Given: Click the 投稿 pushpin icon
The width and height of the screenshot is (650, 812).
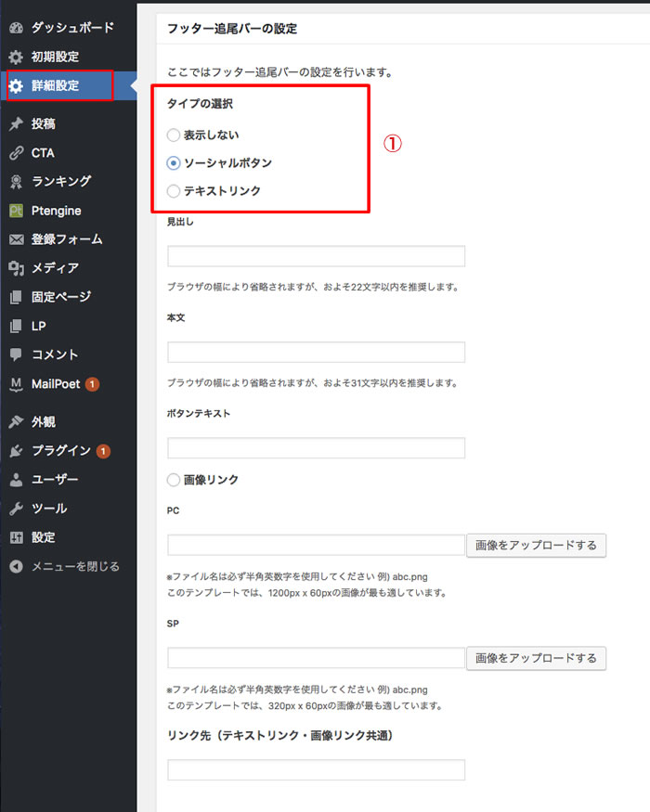Looking at the screenshot, I should [16, 123].
